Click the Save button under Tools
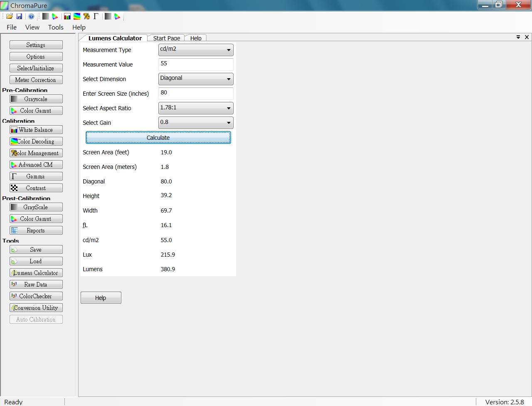532x406 pixels. coord(36,250)
